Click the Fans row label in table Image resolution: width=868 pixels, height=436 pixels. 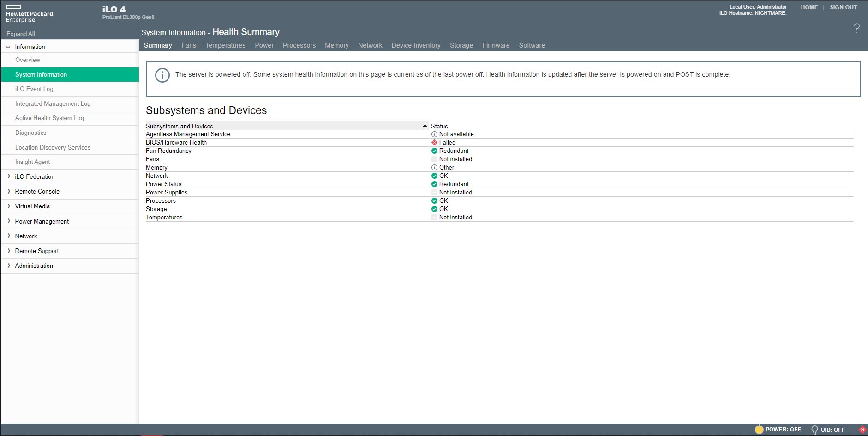[x=152, y=159]
